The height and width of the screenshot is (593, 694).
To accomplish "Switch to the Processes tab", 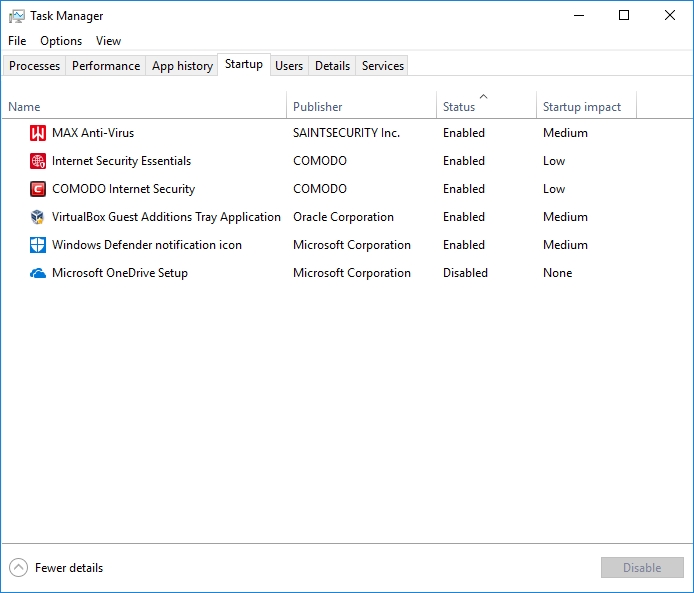I will 35,66.
